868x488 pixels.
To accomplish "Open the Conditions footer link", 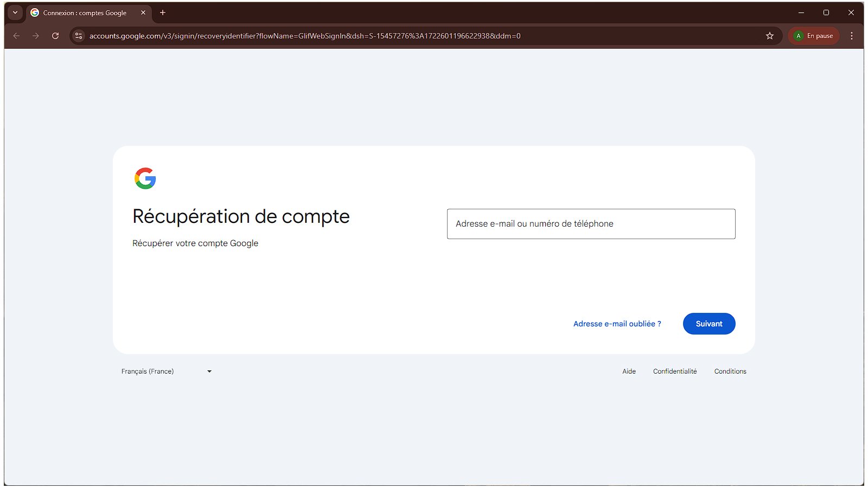I will pos(730,371).
